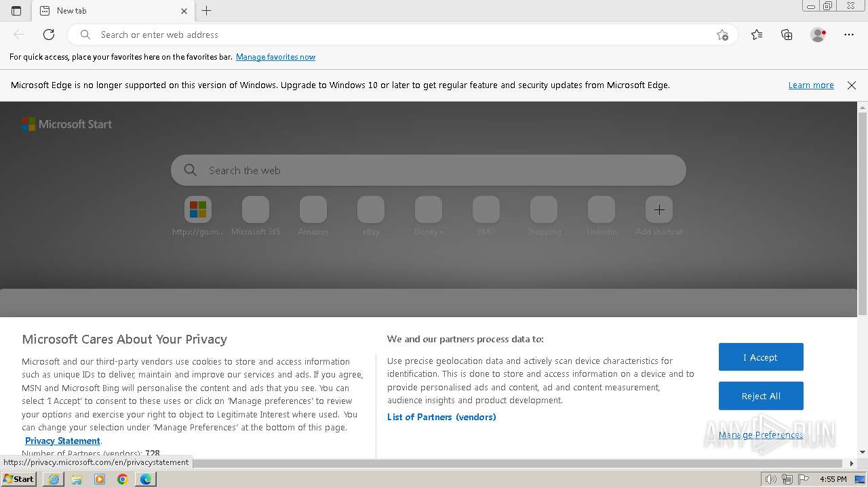Open Settings and more ellipsis menu
The height and width of the screenshot is (488, 868).
tap(849, 35)
